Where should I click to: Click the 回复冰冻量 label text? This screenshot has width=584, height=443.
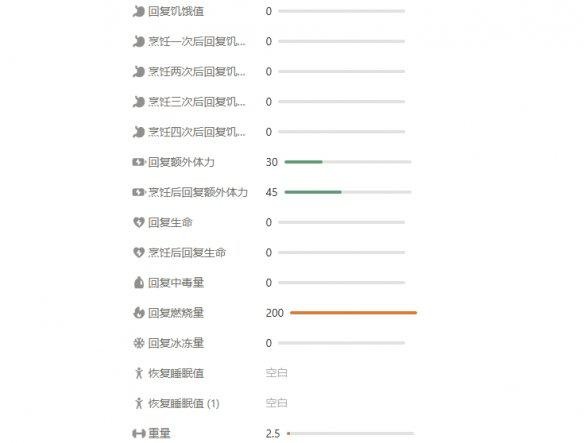pos(176,343)
